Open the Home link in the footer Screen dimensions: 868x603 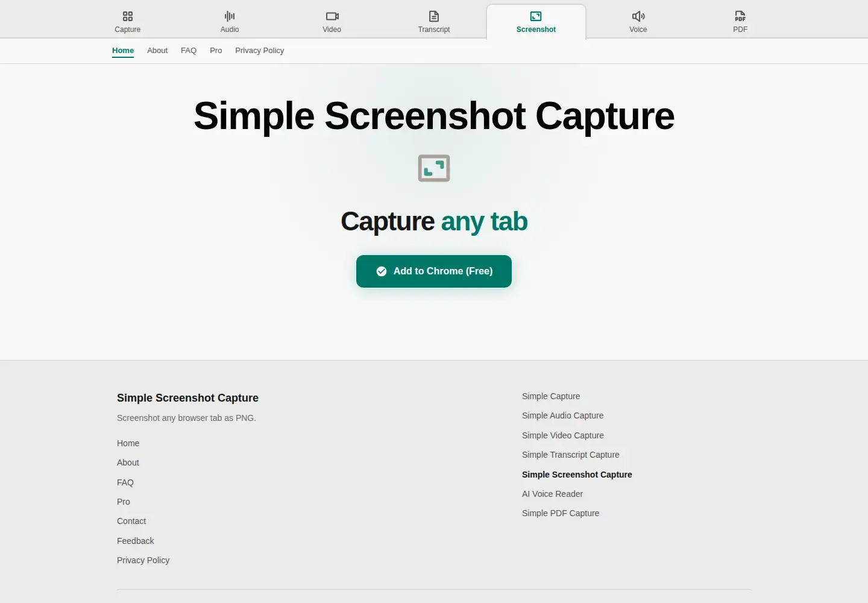(x=128, y=443)
